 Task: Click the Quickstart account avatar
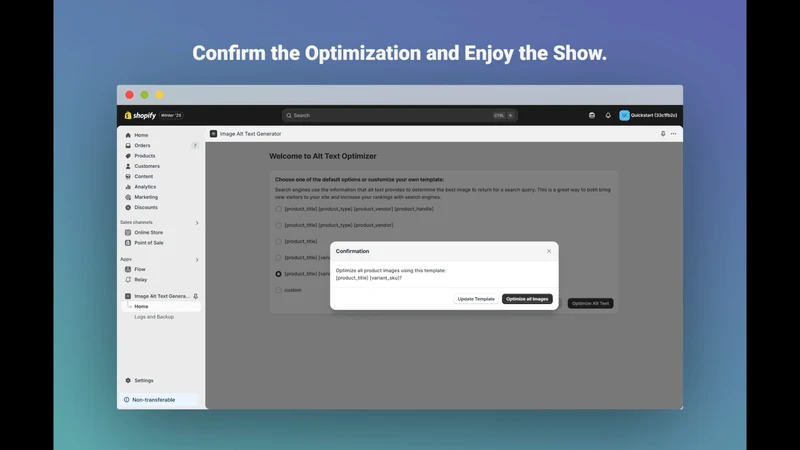tap(624, 115)
